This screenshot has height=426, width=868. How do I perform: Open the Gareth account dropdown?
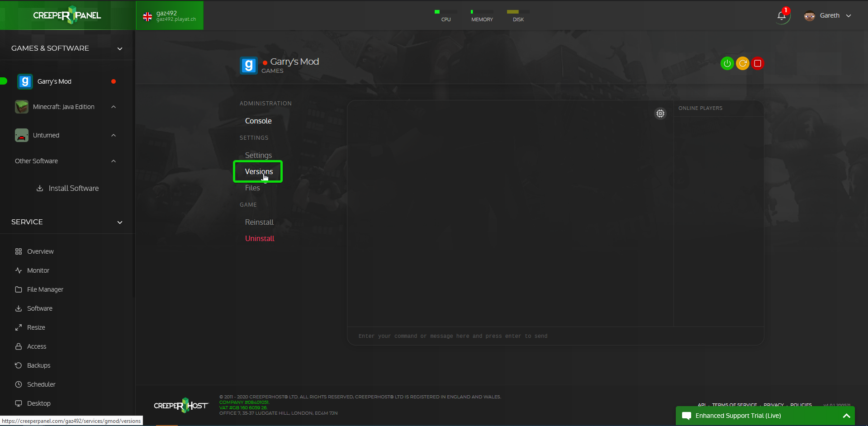click(x=849, y=16)
